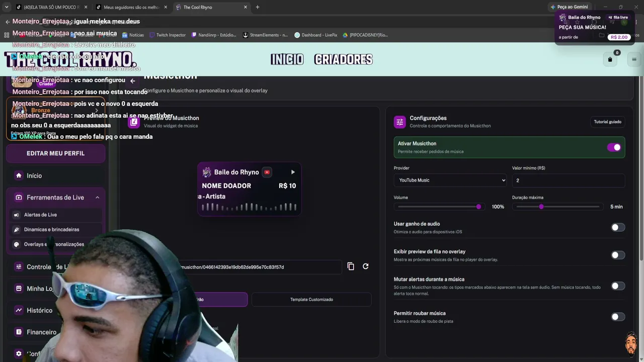Open Alertas de Live in the sidebar
This screenshot has width=644, height=362.
tap(55, 215)
